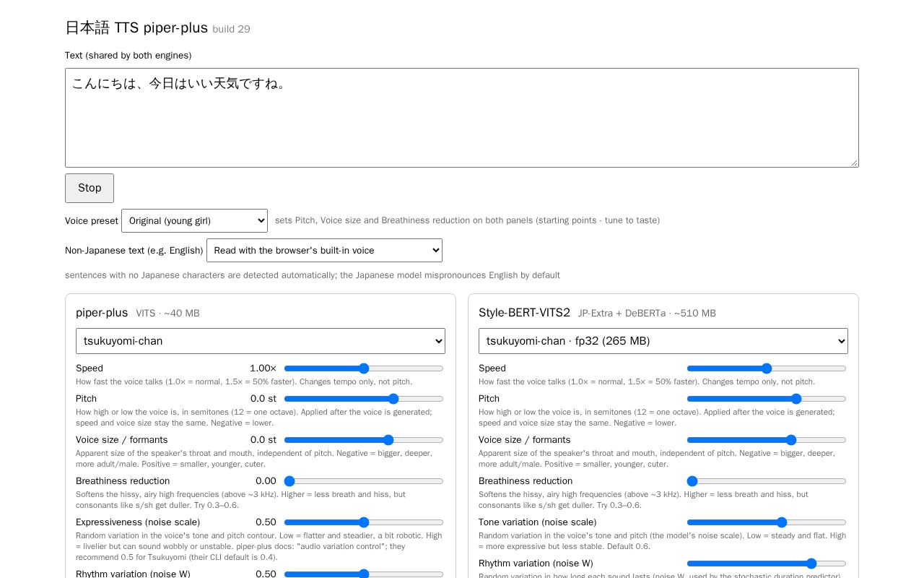Click the piper-plus Speed value "1.00×"
Viewport: 924px width, 578px height.
click(x=263, y=368)
